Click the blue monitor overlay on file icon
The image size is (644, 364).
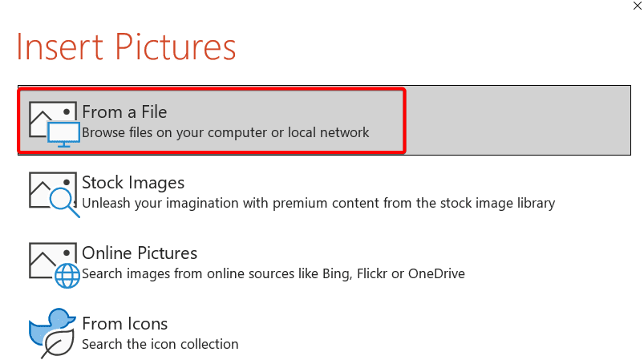coord(63,135)
